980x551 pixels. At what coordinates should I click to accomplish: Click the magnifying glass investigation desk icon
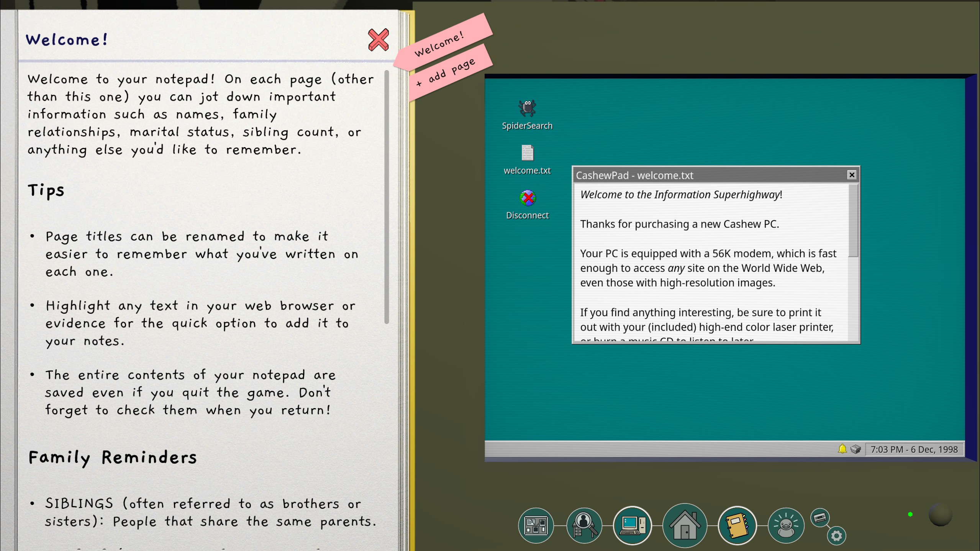pos(583,525)
